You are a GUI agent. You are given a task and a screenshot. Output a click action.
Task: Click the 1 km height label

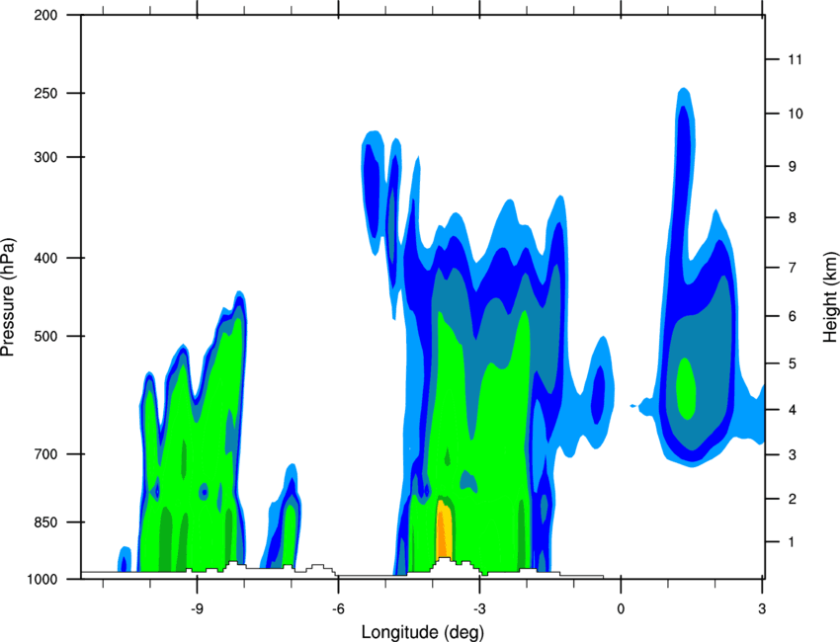click(x=792, y=542)
